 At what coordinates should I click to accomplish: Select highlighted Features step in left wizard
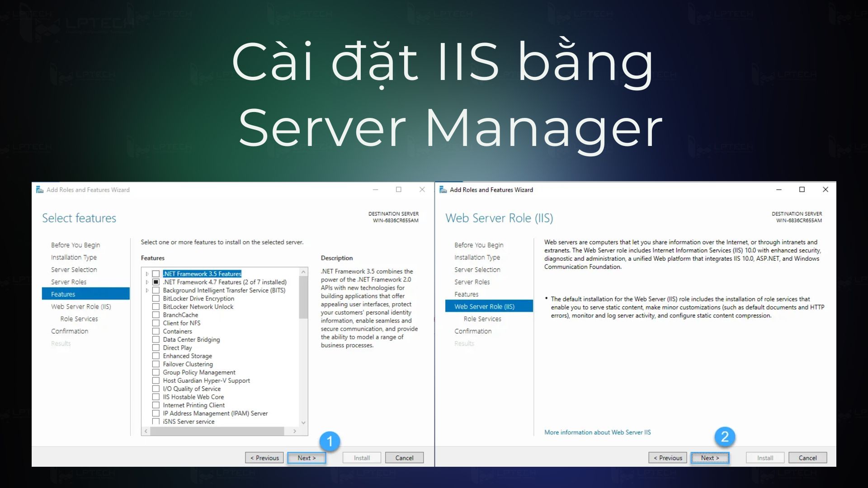click(86, 294)
